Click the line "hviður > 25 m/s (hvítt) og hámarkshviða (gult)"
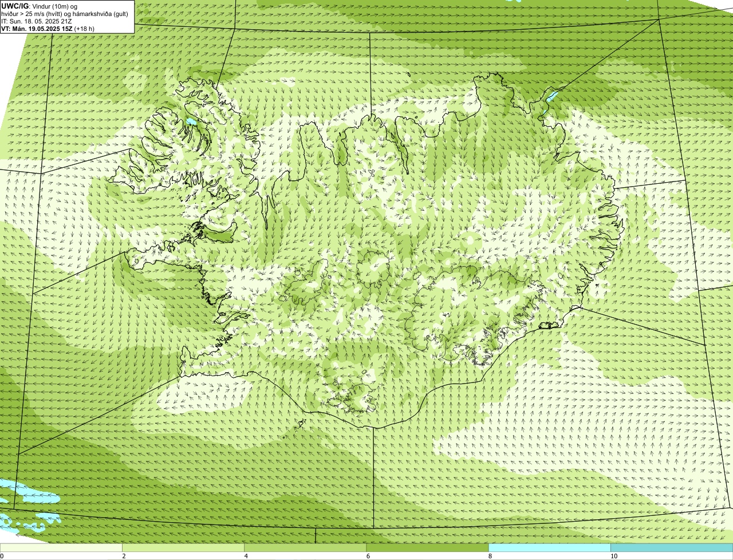 (65, 13)
